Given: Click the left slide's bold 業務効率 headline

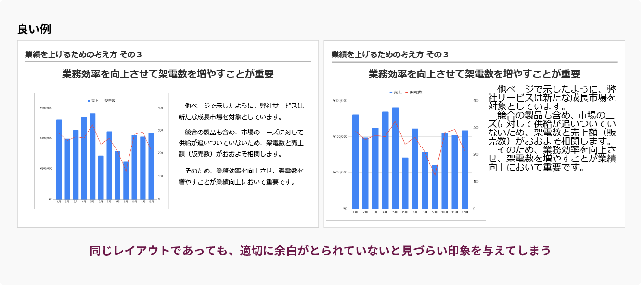Looking at the screenshot, I should coord(167,74).
